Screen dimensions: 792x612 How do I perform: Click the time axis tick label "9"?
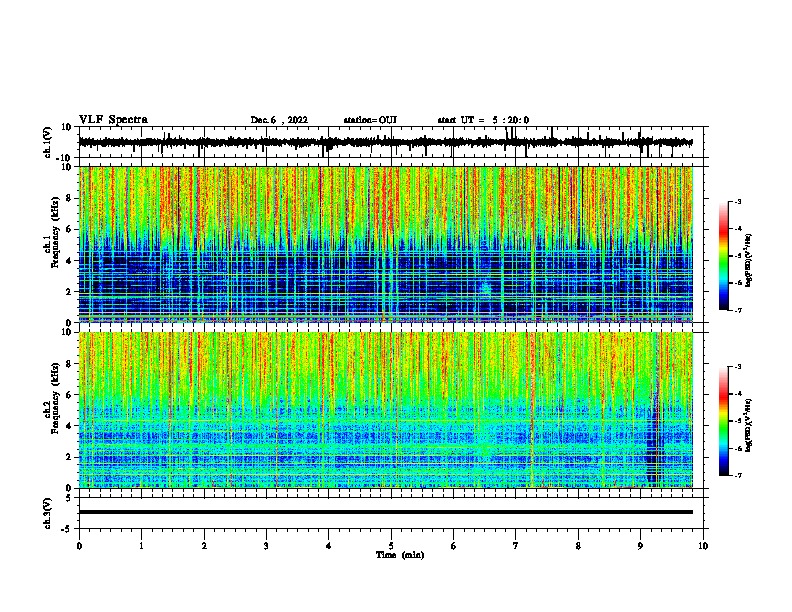click(x=640, y=546)
